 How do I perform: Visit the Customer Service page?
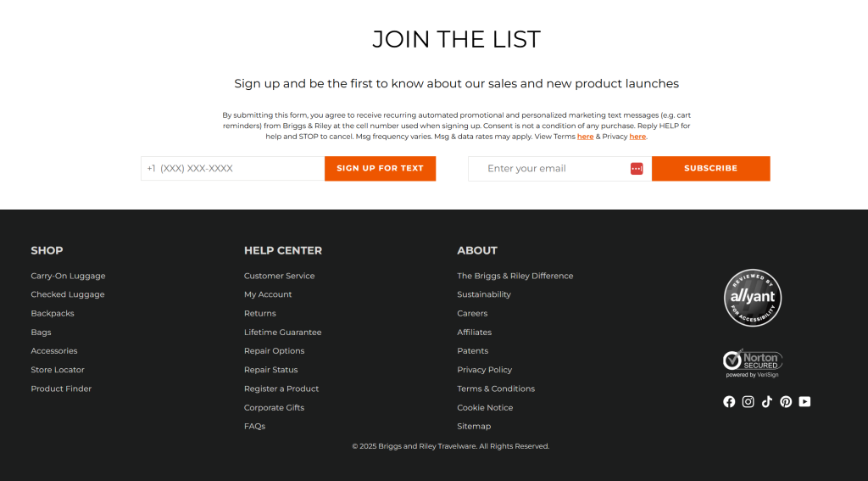click(279, 276)
